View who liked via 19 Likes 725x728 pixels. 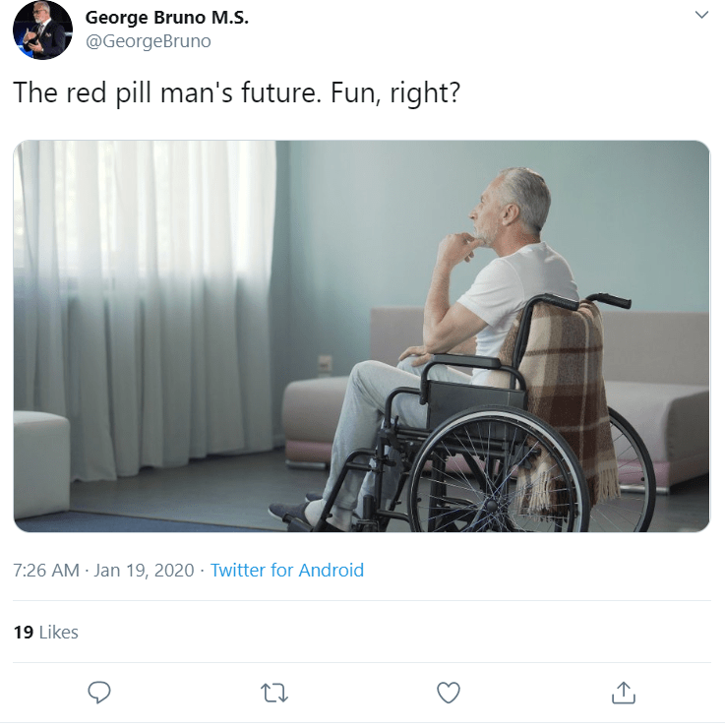point(45,632)
